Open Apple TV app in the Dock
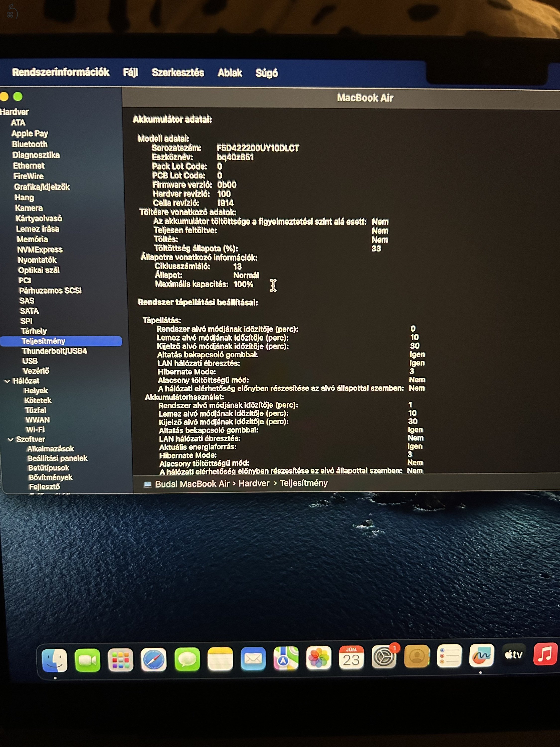The width and height of the screenshot is (560, 747). tap(514, 655)
